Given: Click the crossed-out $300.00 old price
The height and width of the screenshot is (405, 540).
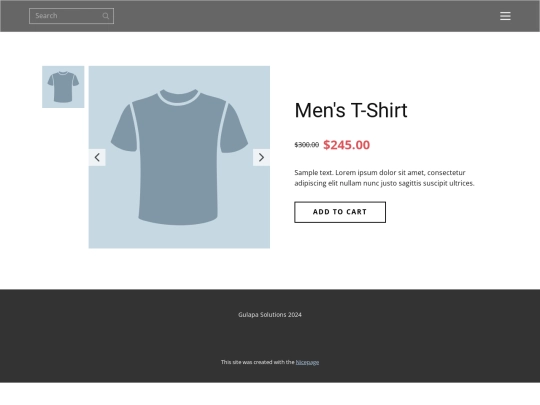Looking at the screenshot, I should pos(307,145).
